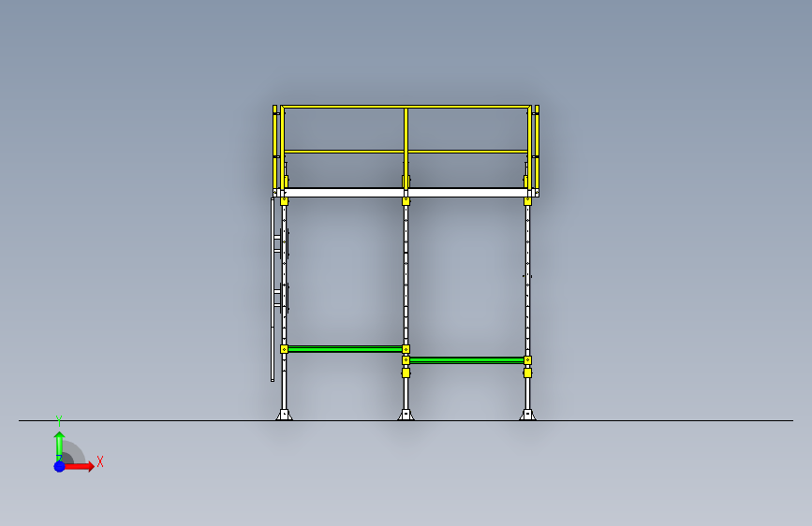Select the right green horizontal brace

(x=466, y=360)
